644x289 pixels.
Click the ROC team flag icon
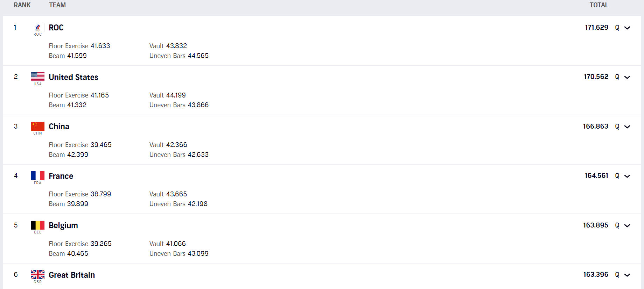click(38, 28)
